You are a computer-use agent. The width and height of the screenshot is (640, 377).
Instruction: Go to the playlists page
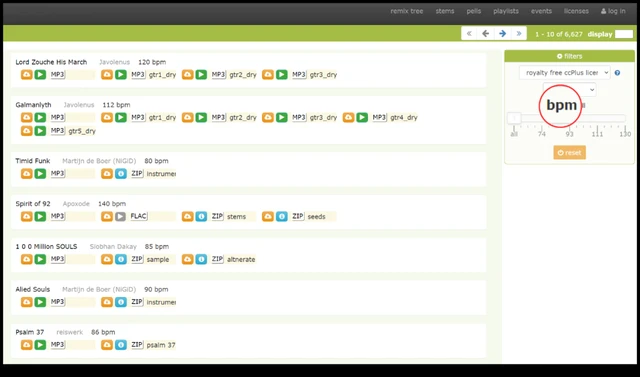506,11
